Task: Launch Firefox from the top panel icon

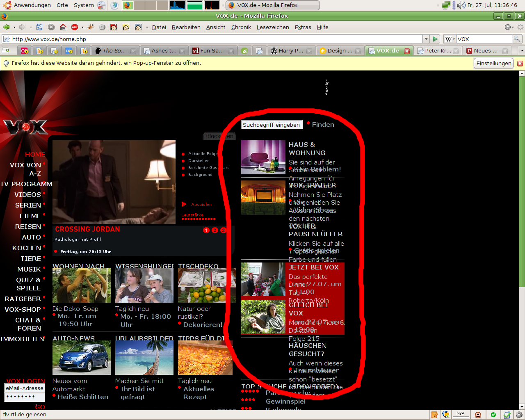Action: coord(127,5)
